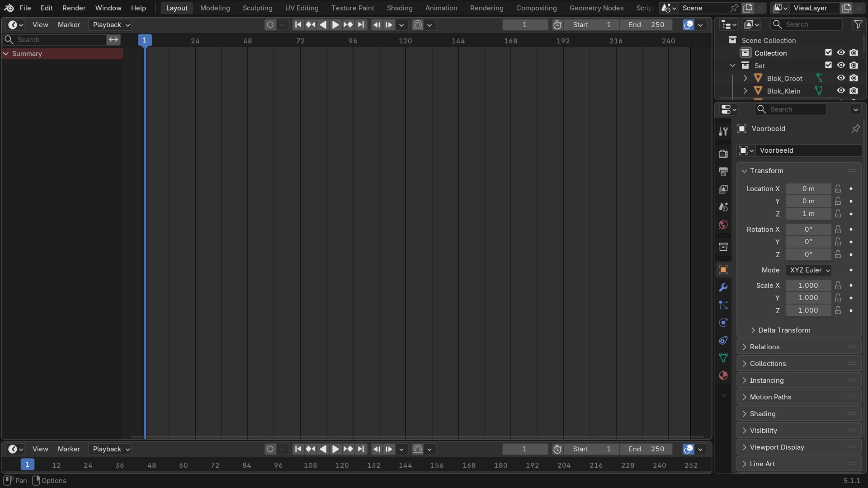Screen dimensions: 868x488
Task: Open the Output properties tab
Action: 723,171
